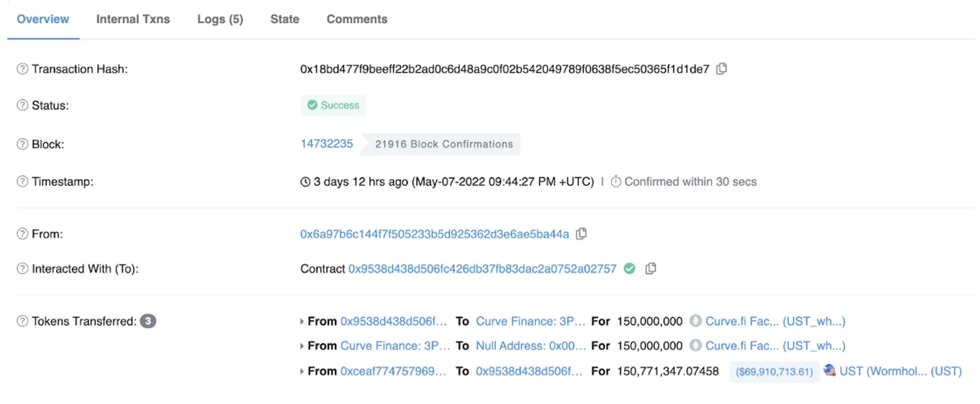Open the State tab
This screenshot has width=980, height=404.
pos(285,19)
